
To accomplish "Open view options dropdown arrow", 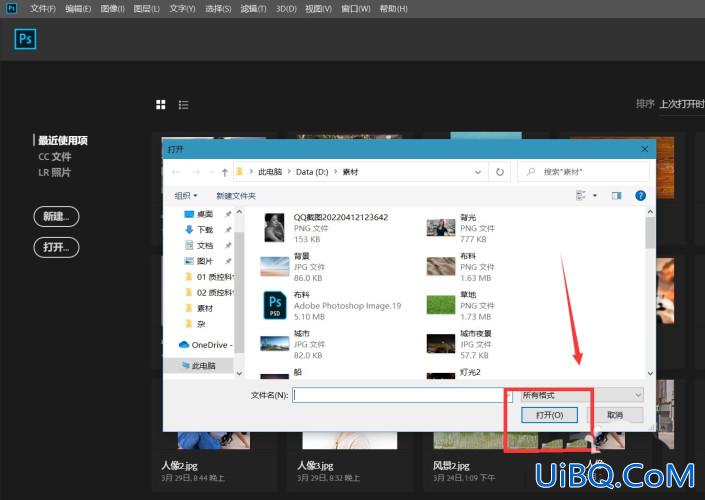I will [595, 196].
